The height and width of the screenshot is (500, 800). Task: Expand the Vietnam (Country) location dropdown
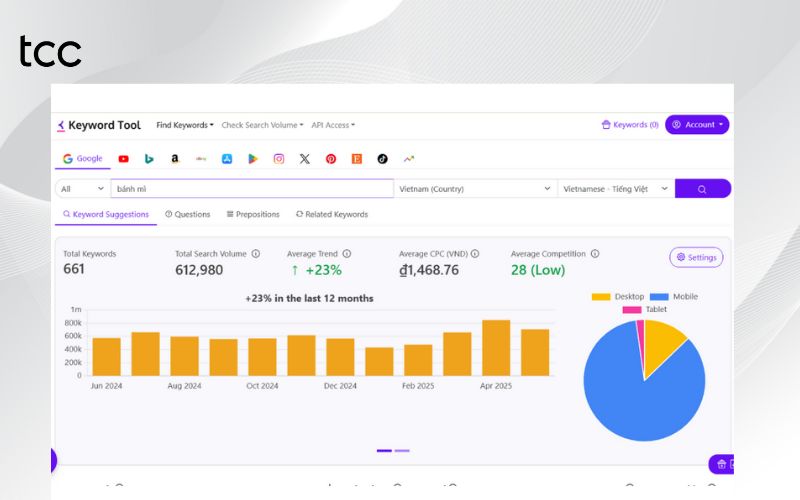(474, 189)
